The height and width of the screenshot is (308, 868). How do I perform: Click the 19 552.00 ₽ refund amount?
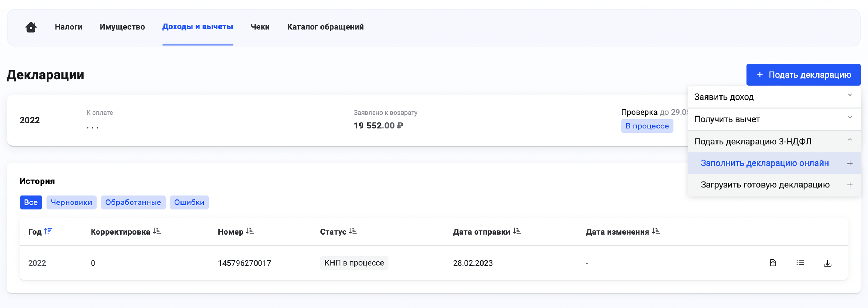pos(378,126)
